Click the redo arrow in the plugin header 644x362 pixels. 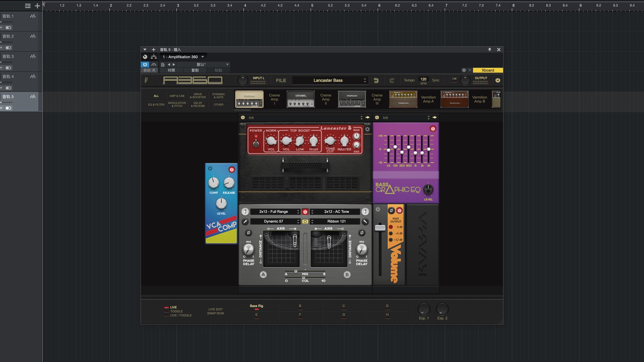tap(392, 80)
